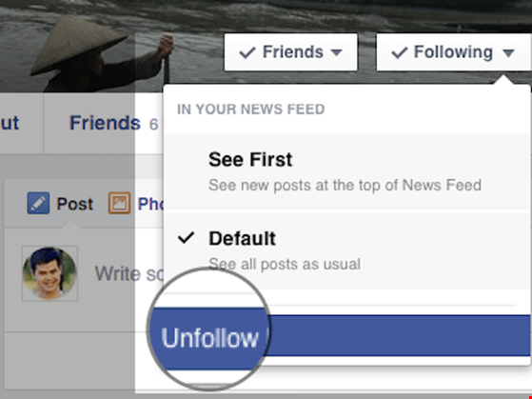Click the friends count number

(x=153, y=125)
